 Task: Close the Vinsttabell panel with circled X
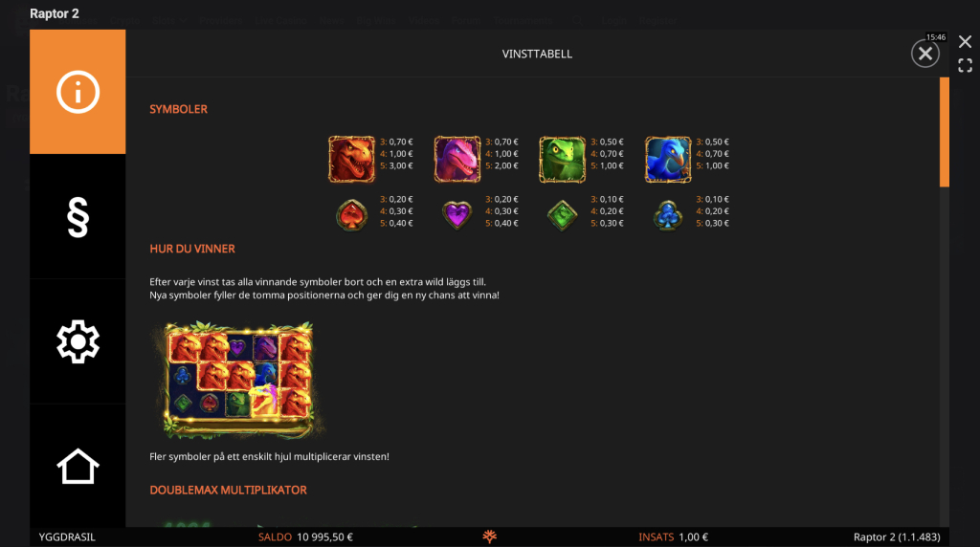pyautogui.click(x=925, y=54)
